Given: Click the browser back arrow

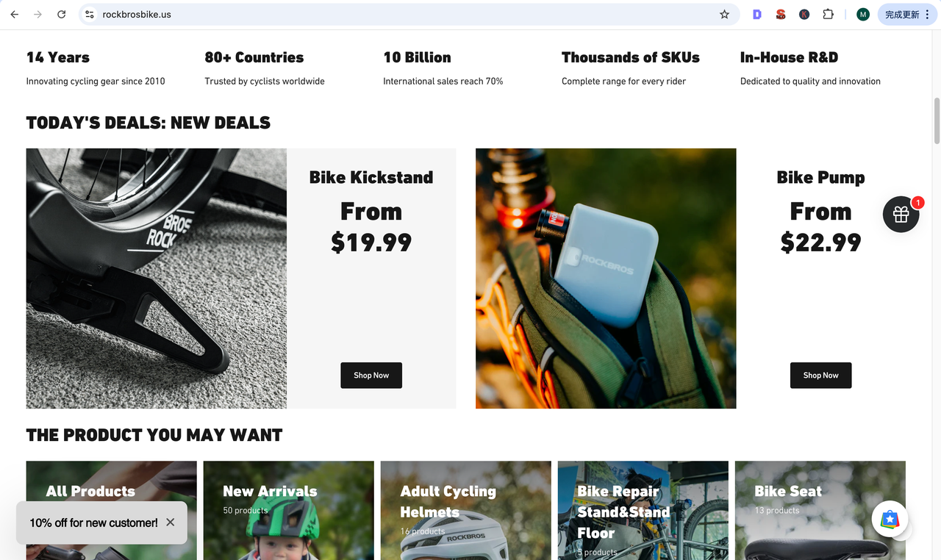Looking at the screenshot, I should click(15, 15).
